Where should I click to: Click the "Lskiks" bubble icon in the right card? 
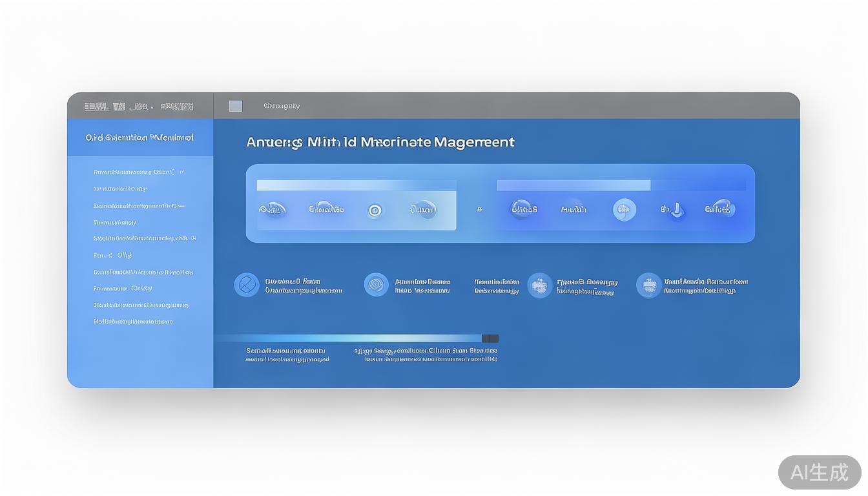pyautogui.click(x=523, y=209)
